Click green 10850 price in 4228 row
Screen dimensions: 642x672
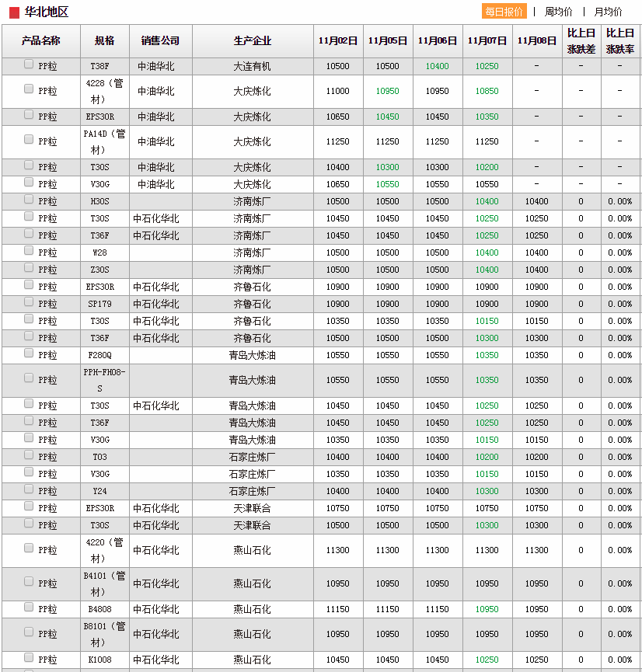tap(487, 92)
